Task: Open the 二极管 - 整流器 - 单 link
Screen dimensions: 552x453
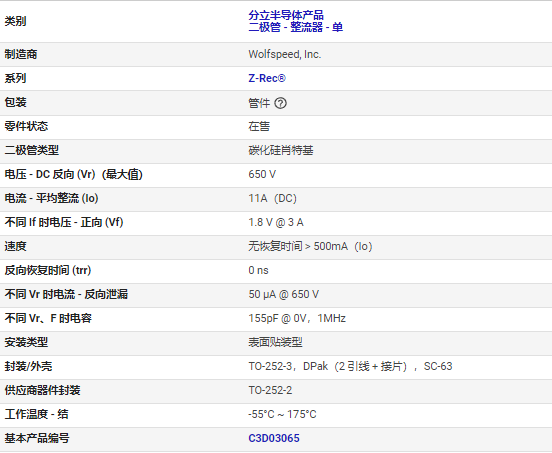Action: tap(296, 27)
